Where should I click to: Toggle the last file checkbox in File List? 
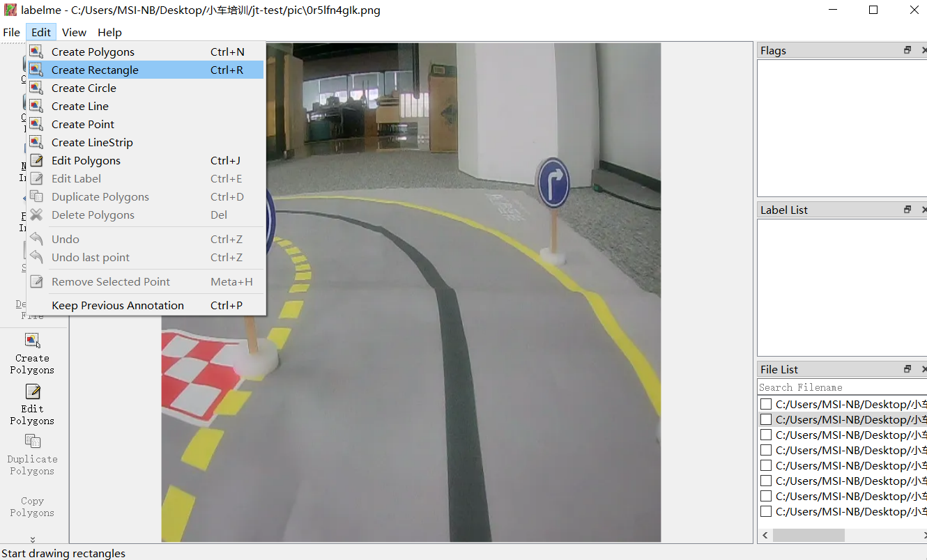point(766,511)
